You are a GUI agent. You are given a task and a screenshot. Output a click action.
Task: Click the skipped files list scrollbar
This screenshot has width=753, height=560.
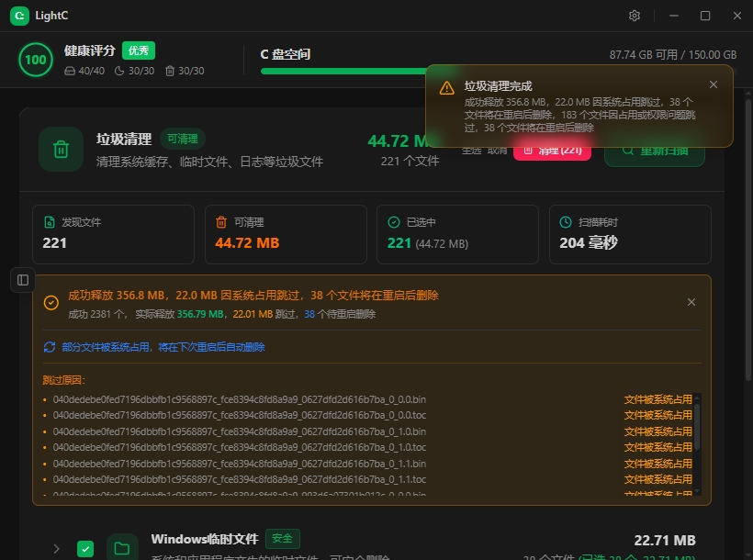[x=697, y=428]
